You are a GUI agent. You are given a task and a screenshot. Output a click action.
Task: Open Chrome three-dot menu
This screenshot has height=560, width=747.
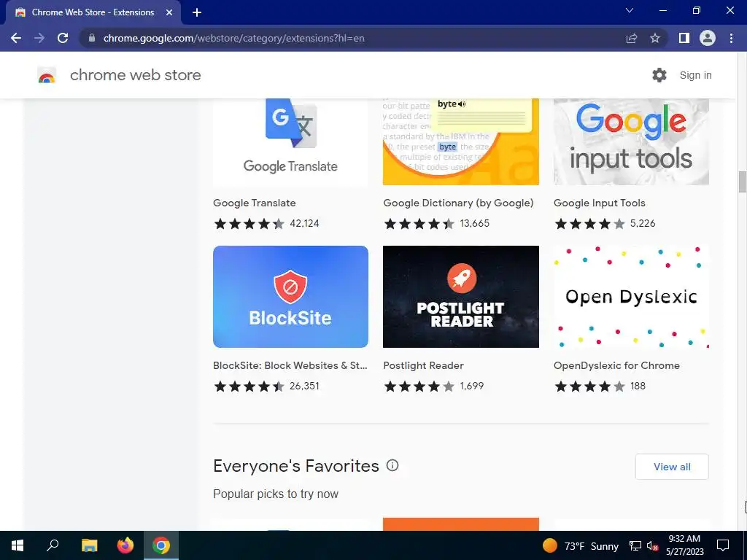[731, 38]
